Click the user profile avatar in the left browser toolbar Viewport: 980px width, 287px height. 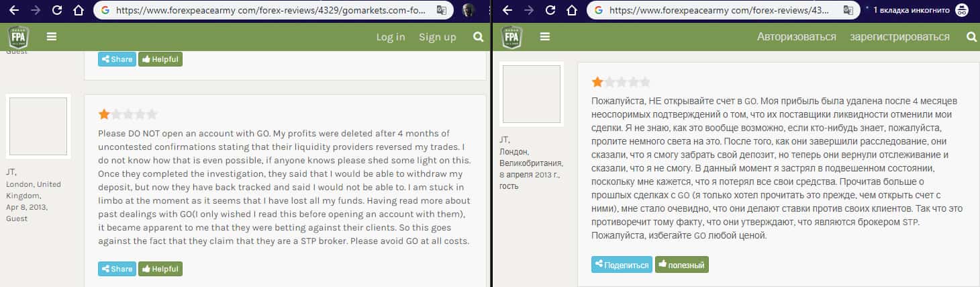coord(469,11)
